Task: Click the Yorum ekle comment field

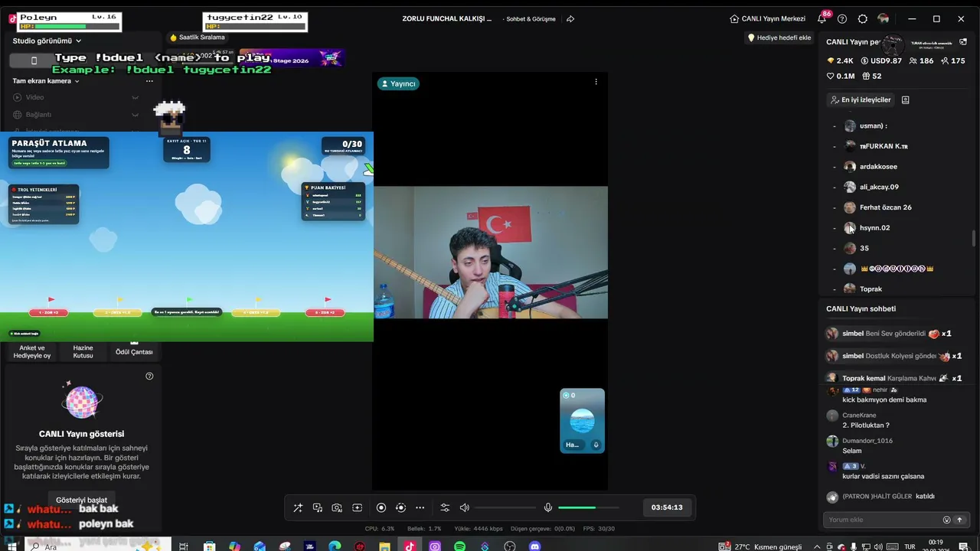Action: [x=882, y=520]
